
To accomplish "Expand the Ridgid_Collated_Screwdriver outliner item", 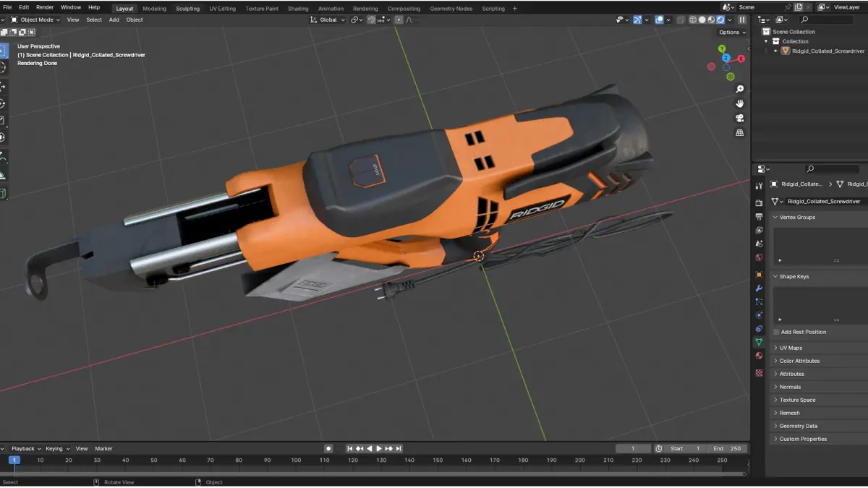I will click(x=777, y=51).
